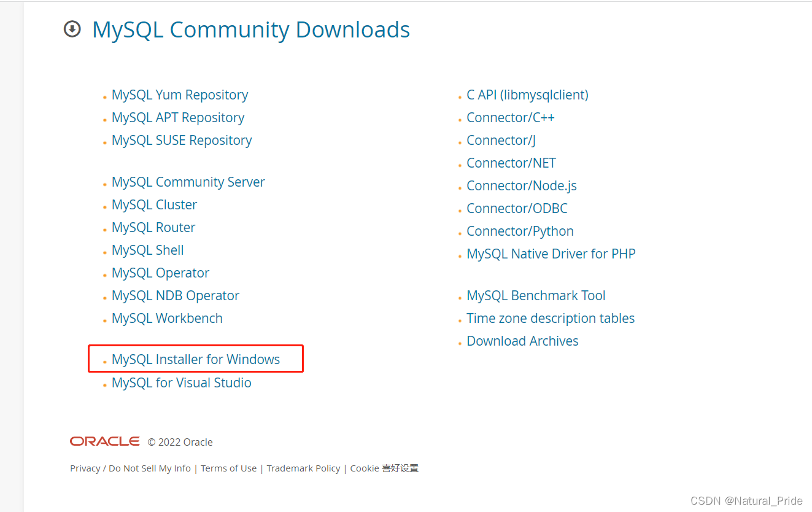Viewport: 812px width, 512px height.
Task: Open MySQL SUSE Repository link
Action: pyautogui.click(x=182, y=141)
